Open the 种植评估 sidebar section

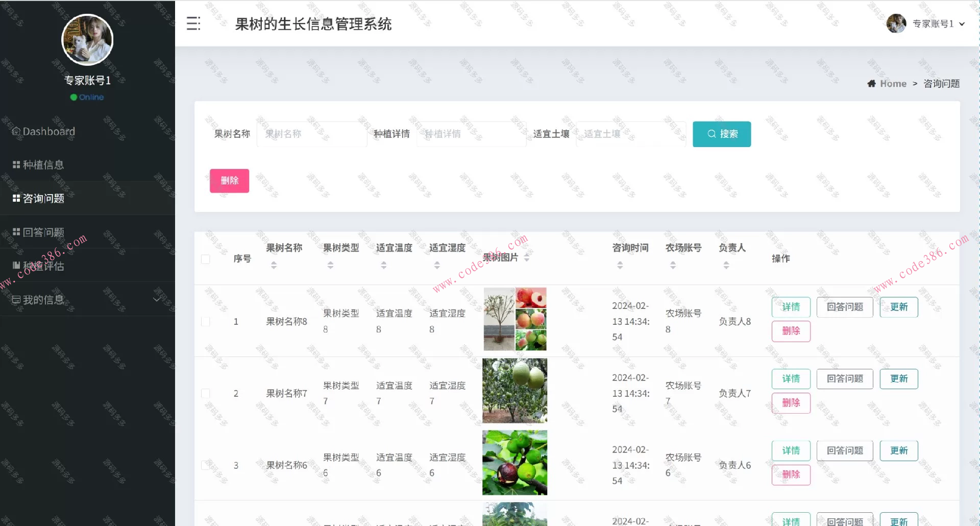(x=42, y=266)
